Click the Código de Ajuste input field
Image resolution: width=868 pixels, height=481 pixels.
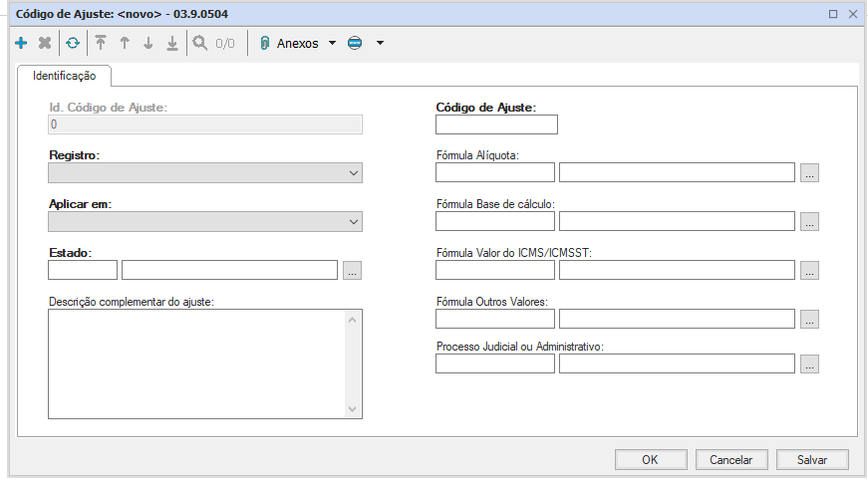(496, 124)
